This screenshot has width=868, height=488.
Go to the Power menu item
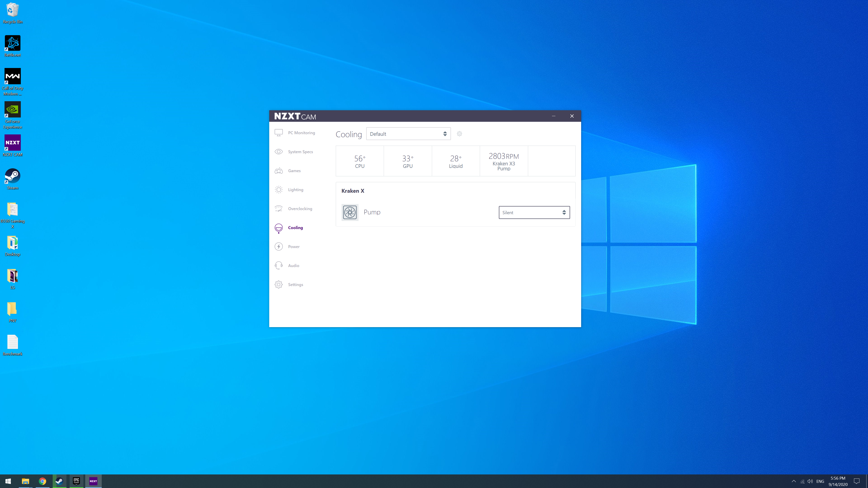(293, 246)
